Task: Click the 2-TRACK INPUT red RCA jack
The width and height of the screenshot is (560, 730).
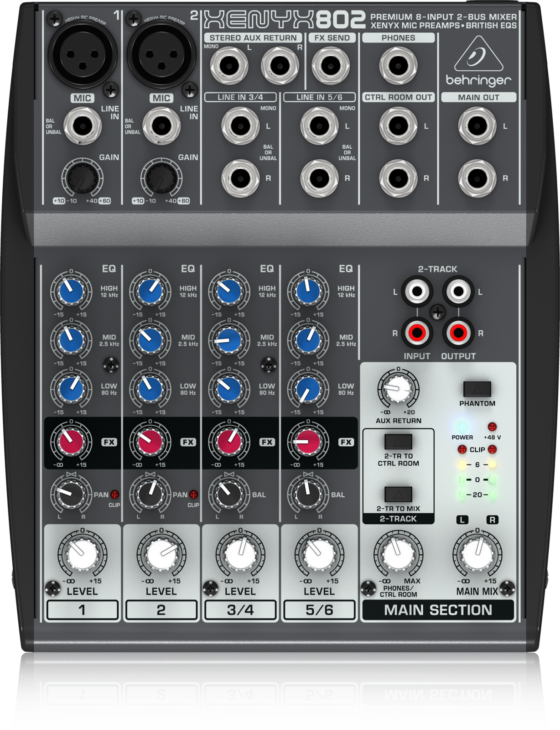Action: tap(417, 332)
